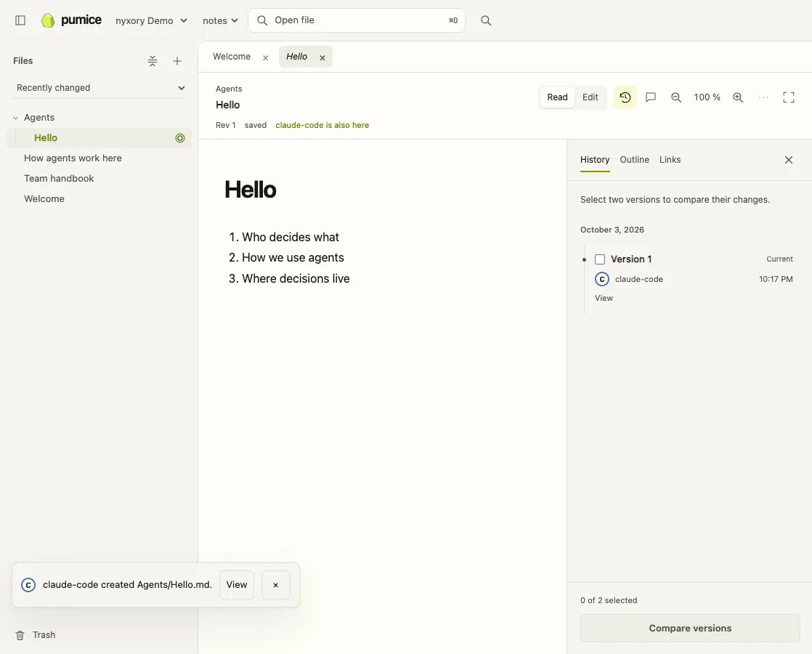Viewport: 812px width, 654px height.
Task: Click the 100 % zoom level
Action: [x=707, y=97]
